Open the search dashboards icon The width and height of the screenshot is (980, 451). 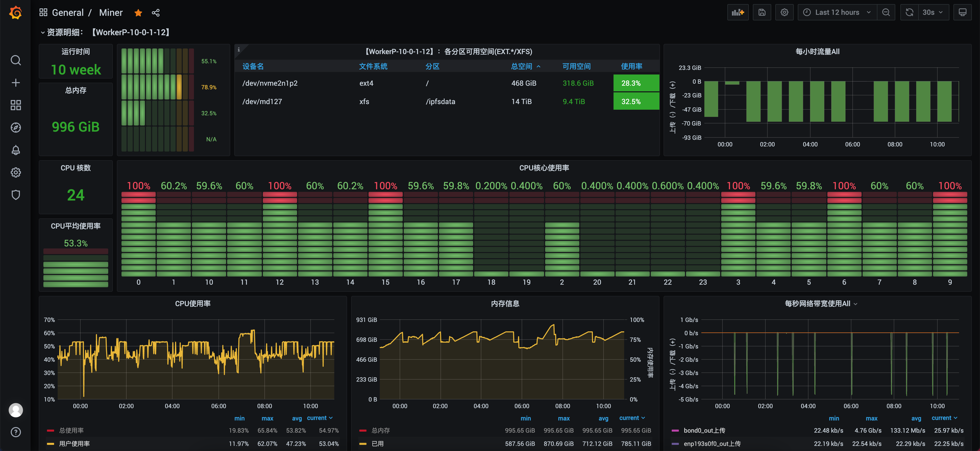tap(16, 60)
